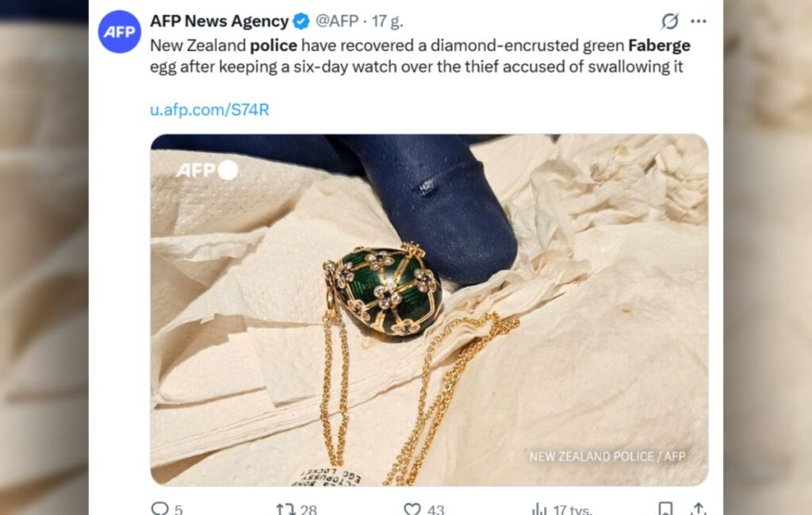Click the @AFP handle
Screen dimensions: 812x515
point(338,21)
